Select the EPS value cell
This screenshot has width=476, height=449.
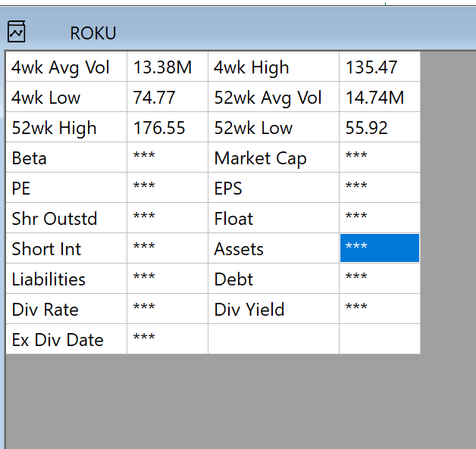click(x=379, y=189)
